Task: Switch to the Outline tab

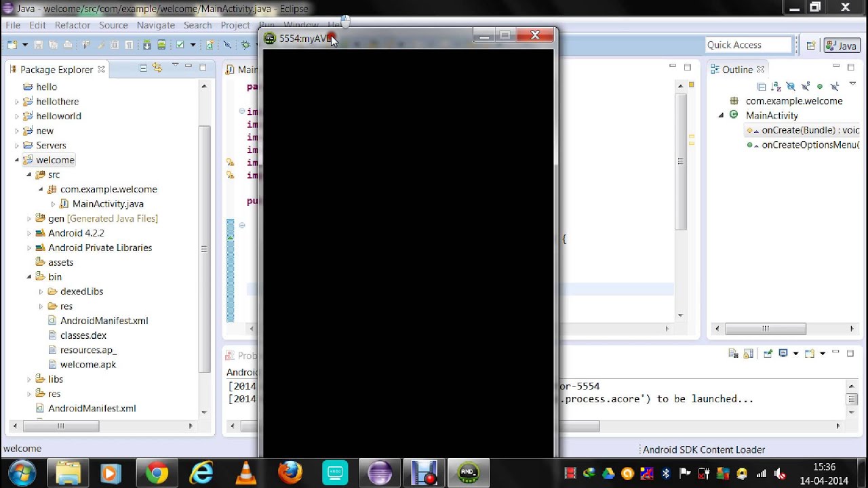Action: (737, 69)
